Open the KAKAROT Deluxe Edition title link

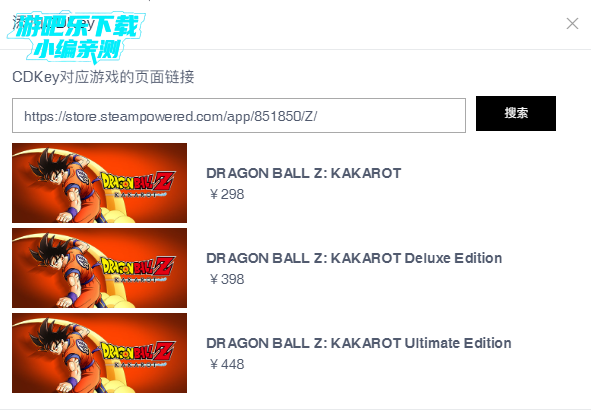tap(354, 258)
